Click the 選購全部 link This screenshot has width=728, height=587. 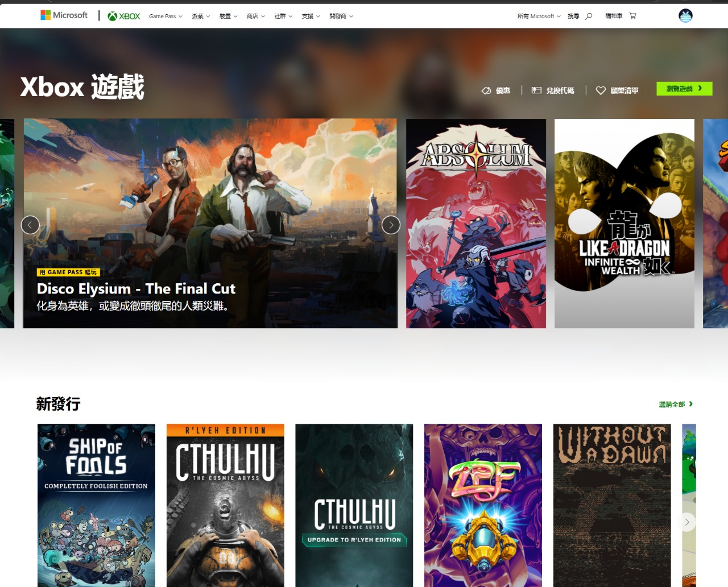pyautogui.click(x=675, y=404)
